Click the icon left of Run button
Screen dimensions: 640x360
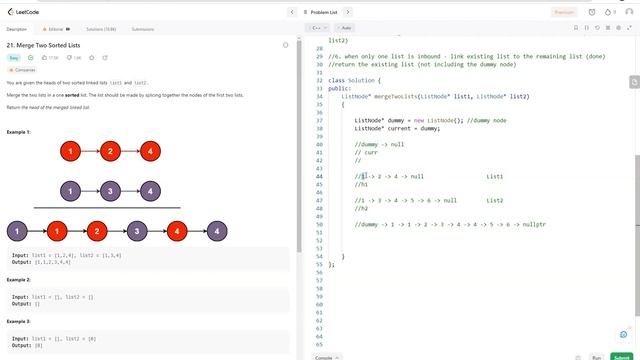click(578, 358)
